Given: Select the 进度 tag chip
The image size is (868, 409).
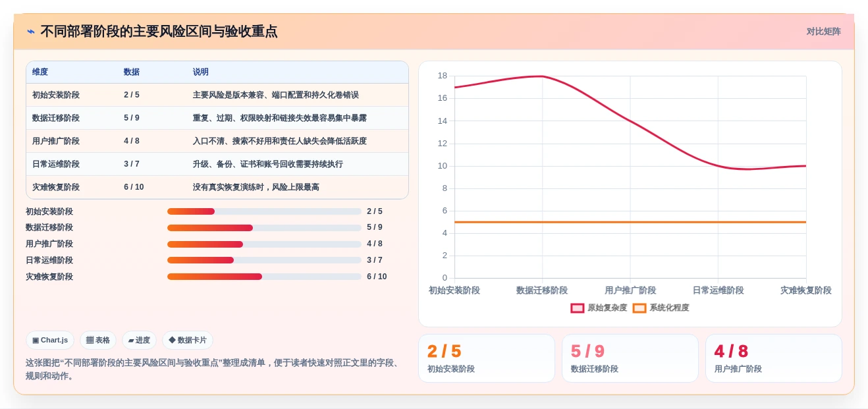Looking at the screenshot, I should (139, 340).
